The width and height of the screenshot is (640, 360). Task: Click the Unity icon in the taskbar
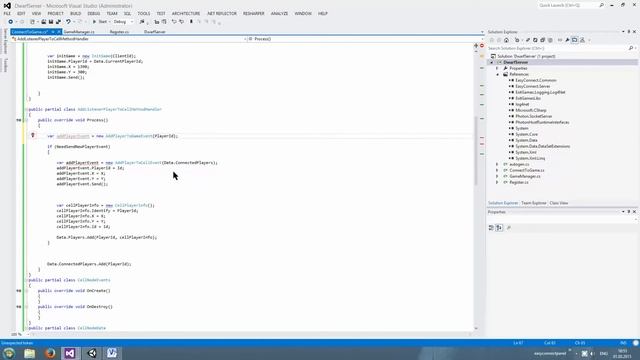coord(92,353)
